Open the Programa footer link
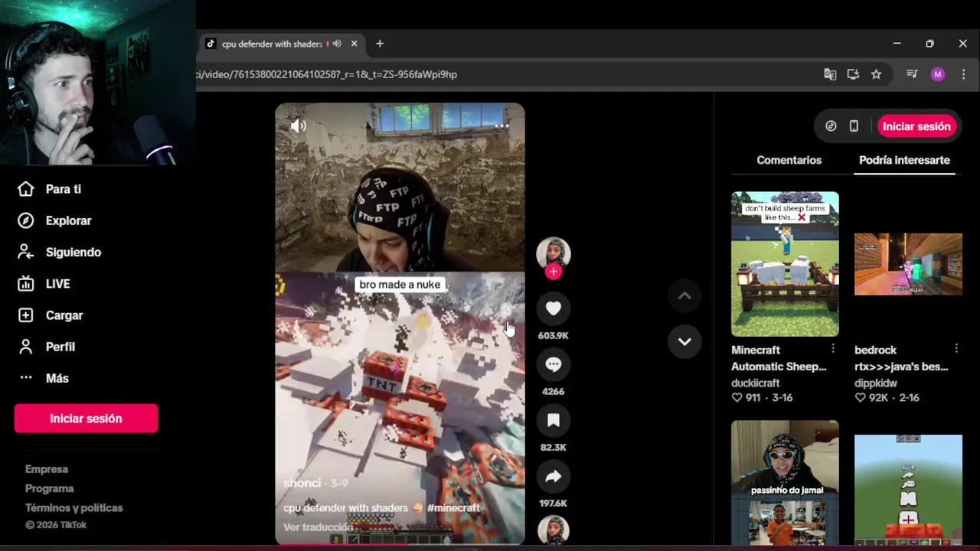Screen dimensions: 980x551 coord(50,488)
